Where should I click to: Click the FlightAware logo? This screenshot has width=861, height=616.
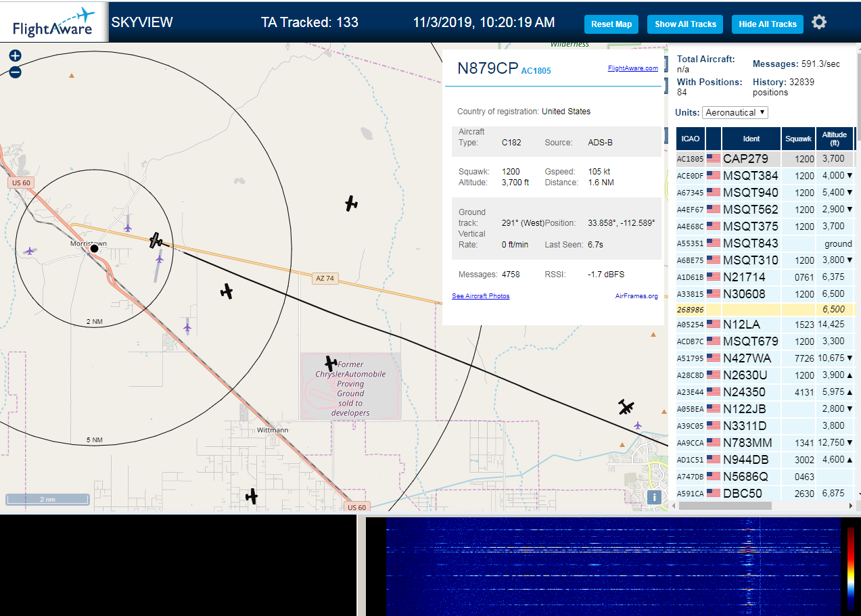coord(54,22)
